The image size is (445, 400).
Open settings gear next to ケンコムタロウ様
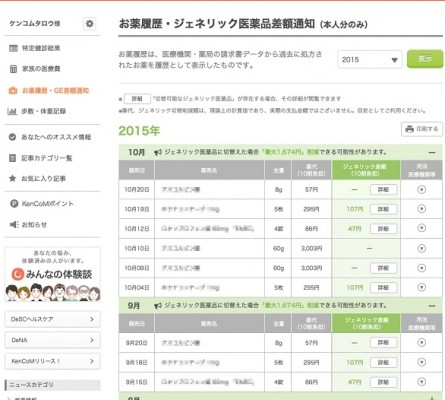[x=89, y=24]
